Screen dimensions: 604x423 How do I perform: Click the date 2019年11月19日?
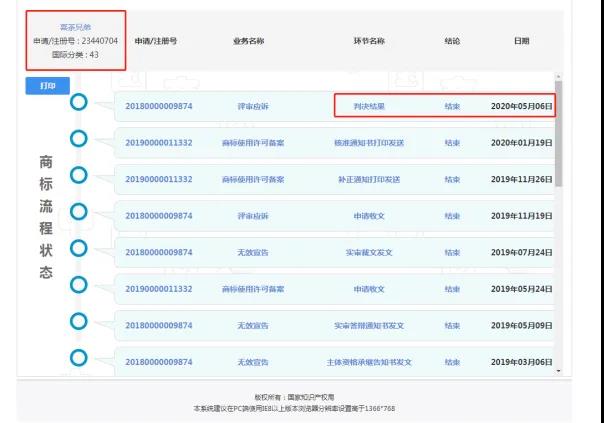click(x=522, y=216)
